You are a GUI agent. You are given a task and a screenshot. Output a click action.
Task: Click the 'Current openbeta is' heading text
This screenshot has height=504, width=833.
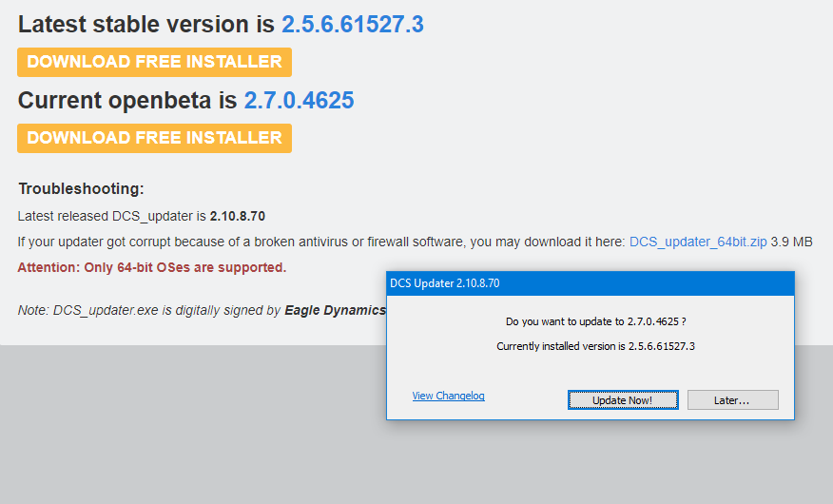point(127,100)
